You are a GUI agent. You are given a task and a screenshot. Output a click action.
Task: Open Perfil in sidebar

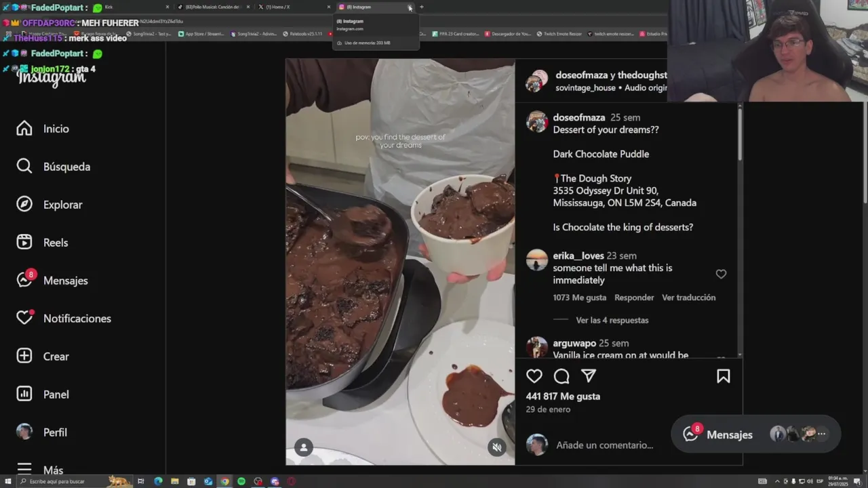click(42, 432)
